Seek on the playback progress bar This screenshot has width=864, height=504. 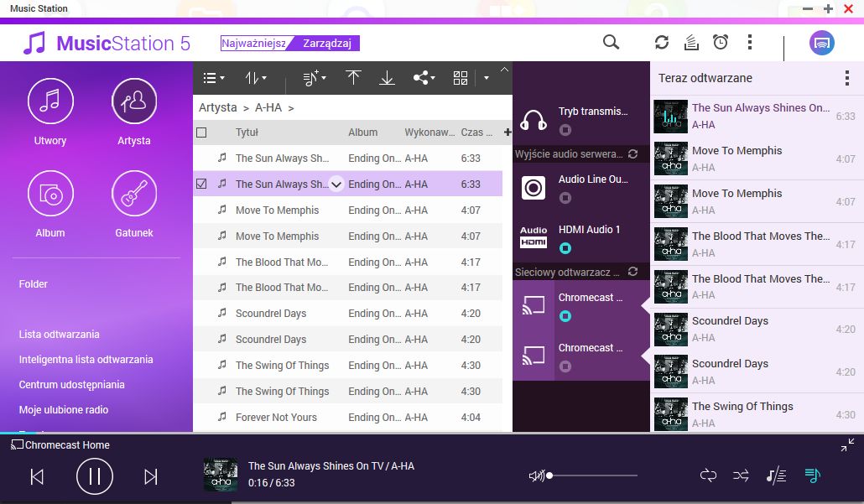432,434
